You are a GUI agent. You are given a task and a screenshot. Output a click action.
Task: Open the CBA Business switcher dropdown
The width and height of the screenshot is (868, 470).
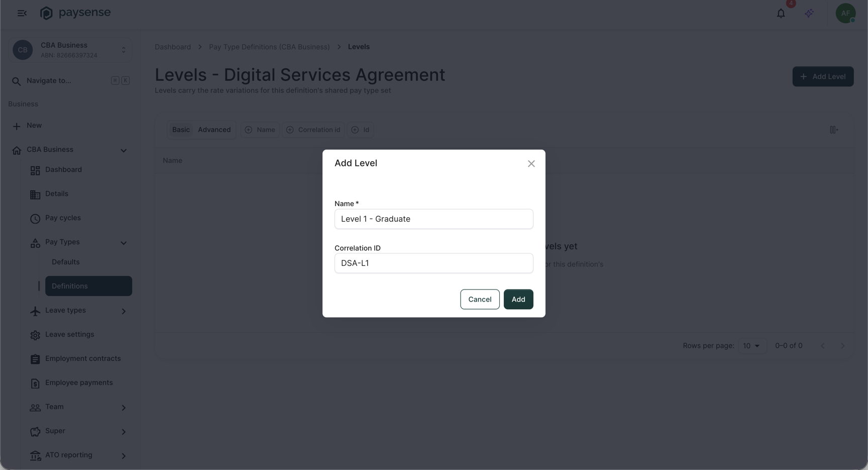pos(124,50)
